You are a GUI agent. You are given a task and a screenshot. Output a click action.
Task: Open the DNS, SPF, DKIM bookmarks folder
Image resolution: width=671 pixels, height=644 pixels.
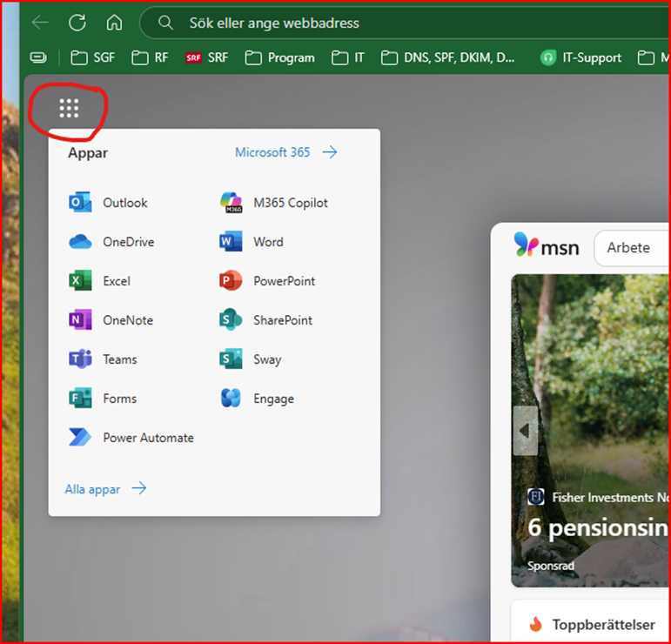tap(447, 57)
